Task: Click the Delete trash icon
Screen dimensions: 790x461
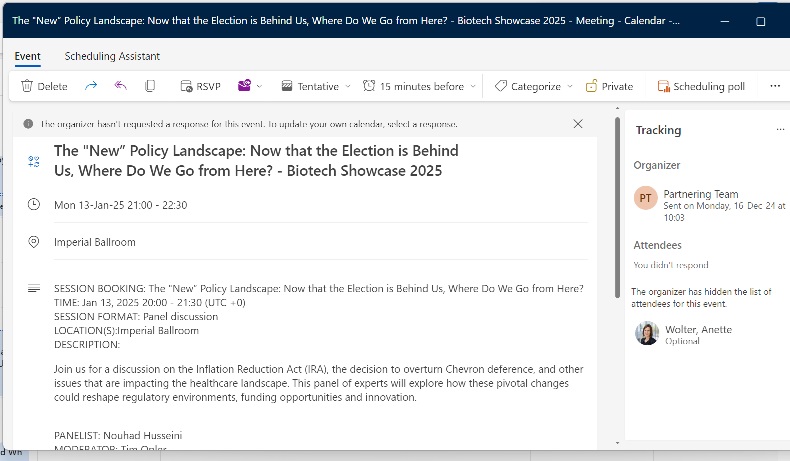Action: 27,86
